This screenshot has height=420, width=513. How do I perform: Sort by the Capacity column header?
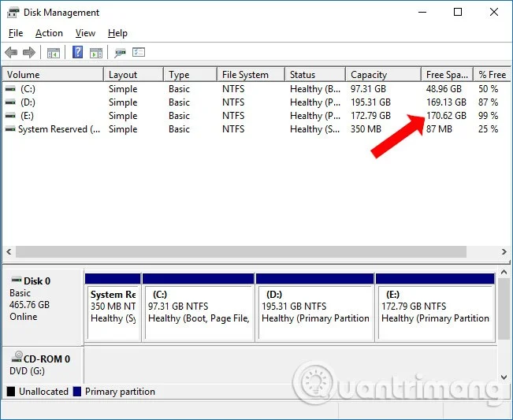pyautogui.click(x=383, y=75)
